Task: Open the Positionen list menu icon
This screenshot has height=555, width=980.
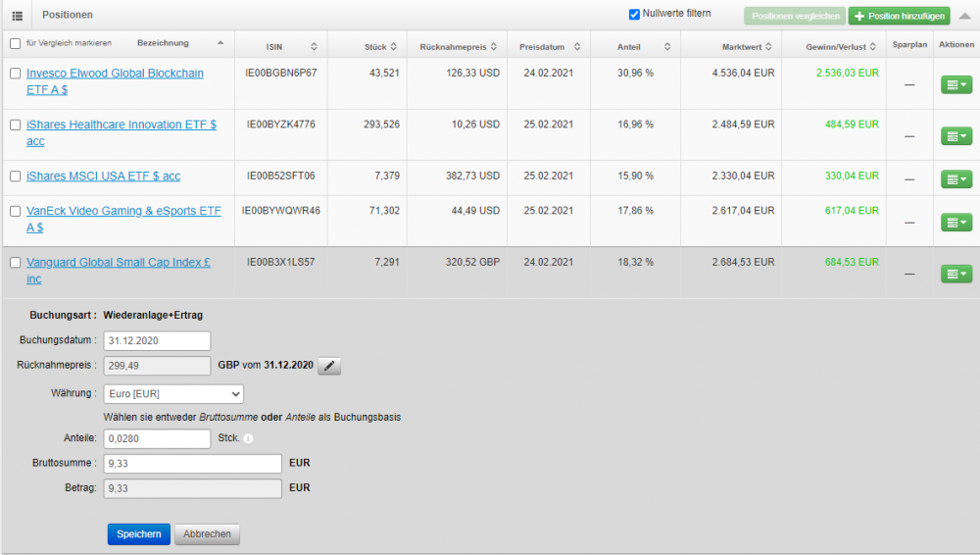Action: tap(17, 16)
